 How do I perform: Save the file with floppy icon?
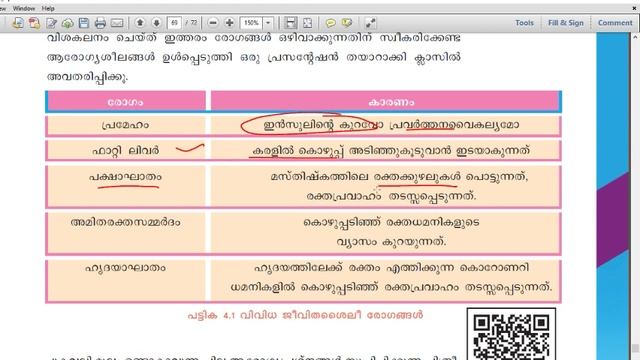84,23
